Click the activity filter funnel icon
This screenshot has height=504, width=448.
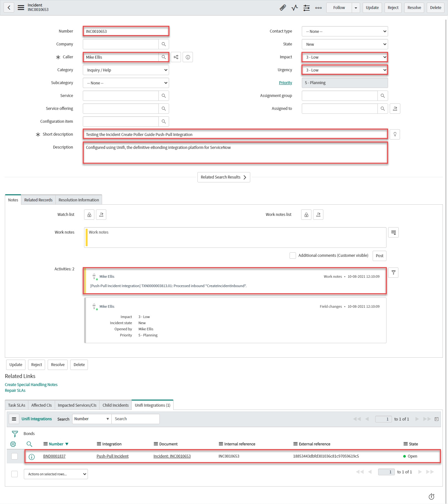click(393, 273)
